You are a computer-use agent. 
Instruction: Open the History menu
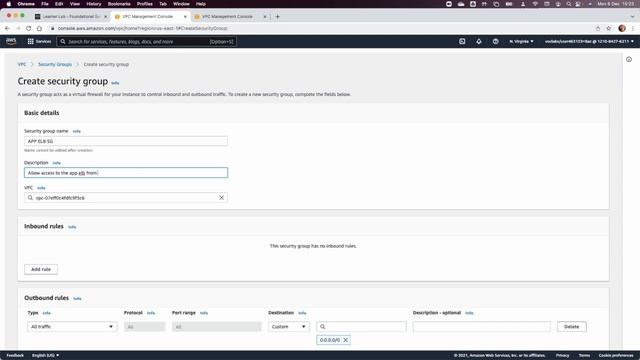[x=93, y=4]
